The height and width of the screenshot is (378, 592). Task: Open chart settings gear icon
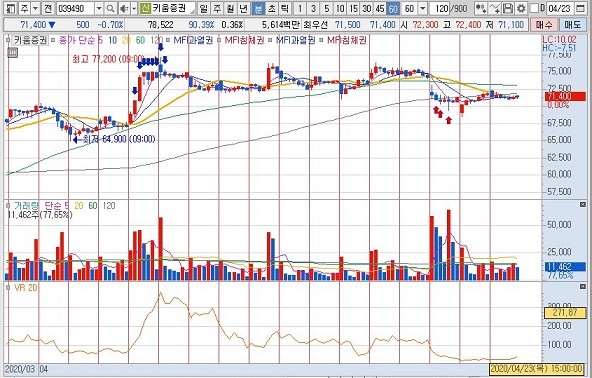click(x=521, y=8)
